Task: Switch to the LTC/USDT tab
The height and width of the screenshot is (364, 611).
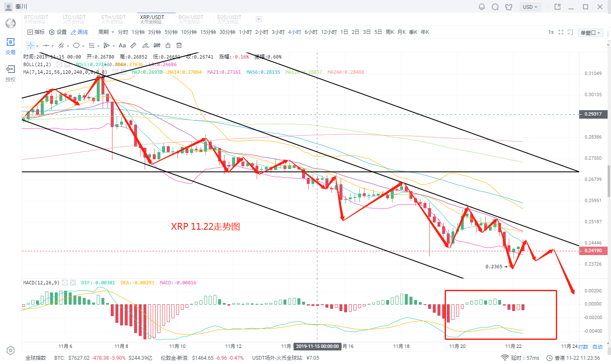Action: click(x=74, y=19)
